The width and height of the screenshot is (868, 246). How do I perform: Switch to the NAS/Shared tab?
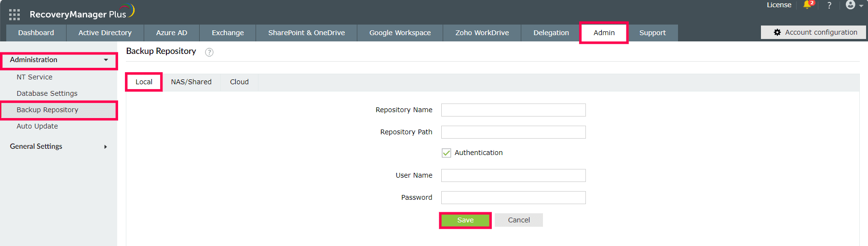191,82
